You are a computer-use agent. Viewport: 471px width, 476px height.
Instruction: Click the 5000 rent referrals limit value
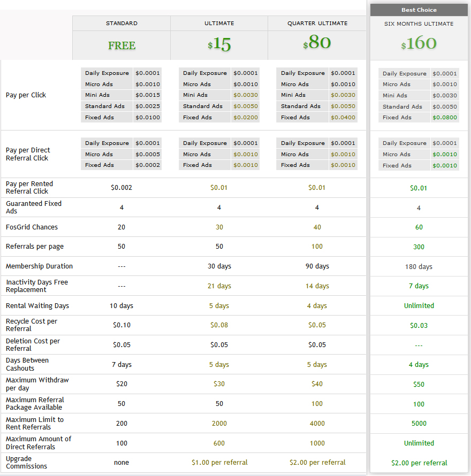point(419,424)
